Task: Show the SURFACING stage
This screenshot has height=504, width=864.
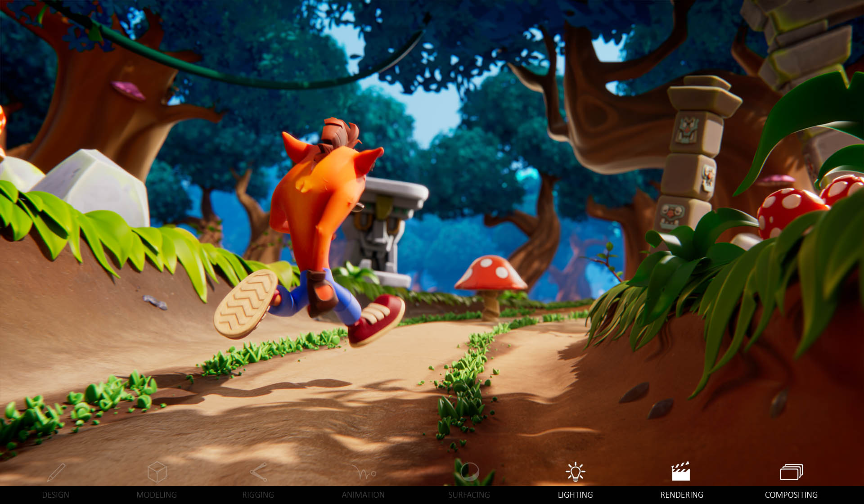Action: [469, 495]
